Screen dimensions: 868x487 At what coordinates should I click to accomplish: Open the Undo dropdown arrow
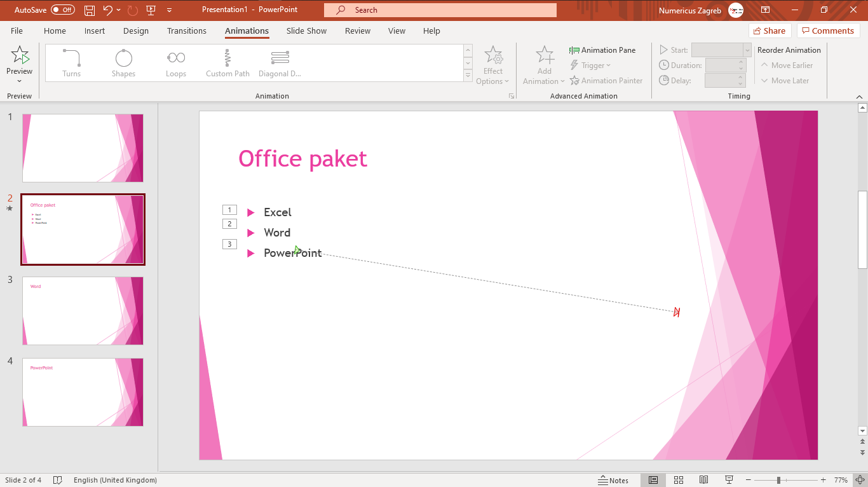point(118,10)
